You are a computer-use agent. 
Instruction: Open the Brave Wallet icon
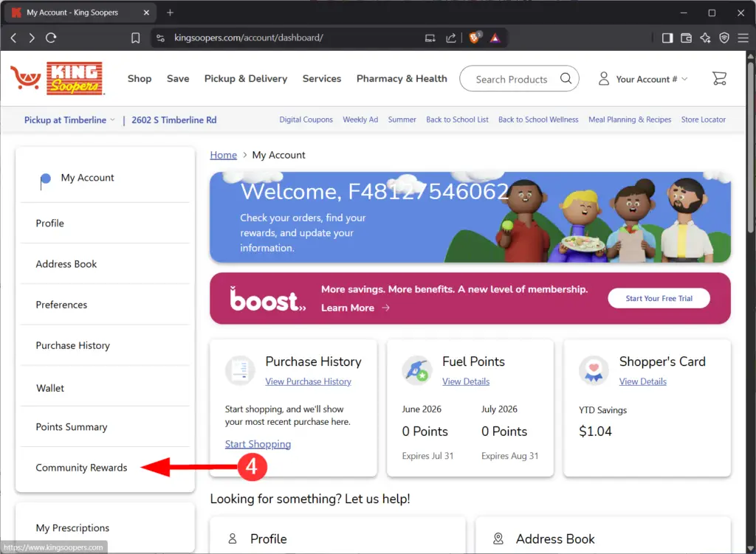click(x=686, y=38)
